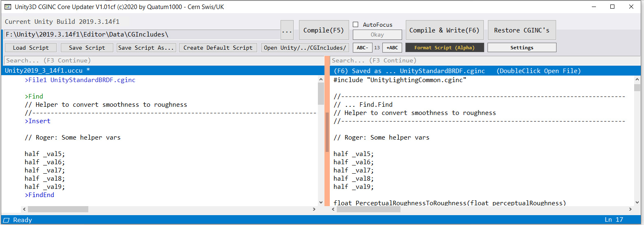Click the >FindEnd directive line
The width and height of the screenshot is (644, 225).
39,195
